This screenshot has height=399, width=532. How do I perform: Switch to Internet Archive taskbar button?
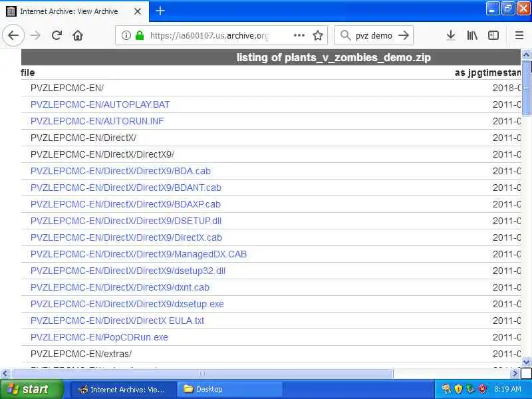coord(123,389)
